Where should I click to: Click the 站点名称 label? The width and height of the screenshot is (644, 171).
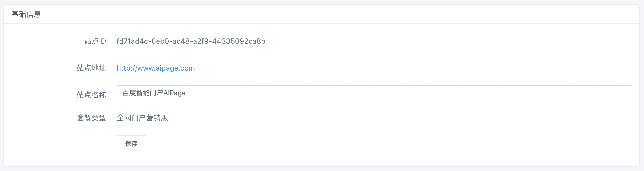[91, 94]
